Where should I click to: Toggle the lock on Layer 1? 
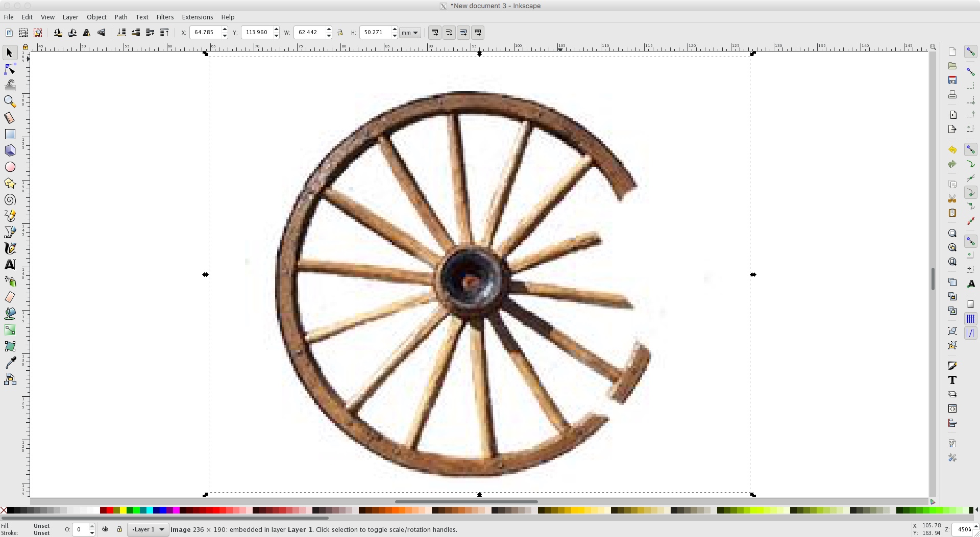pos(119,529)
